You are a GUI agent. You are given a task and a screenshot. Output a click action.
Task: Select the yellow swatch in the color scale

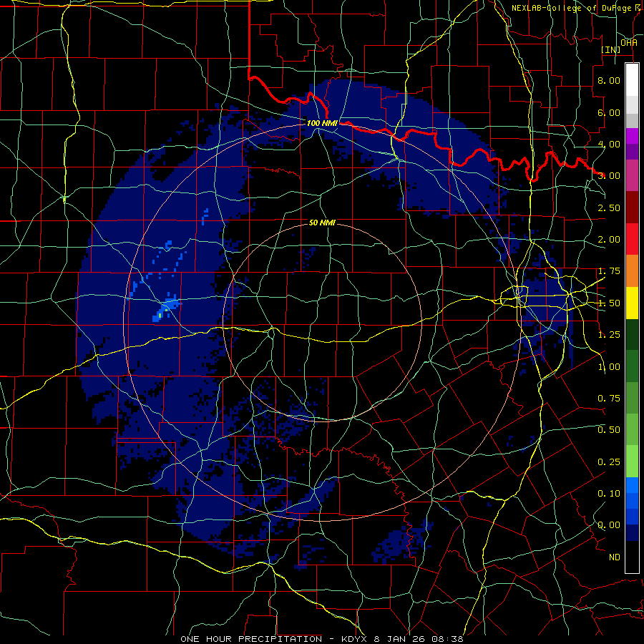632,303
